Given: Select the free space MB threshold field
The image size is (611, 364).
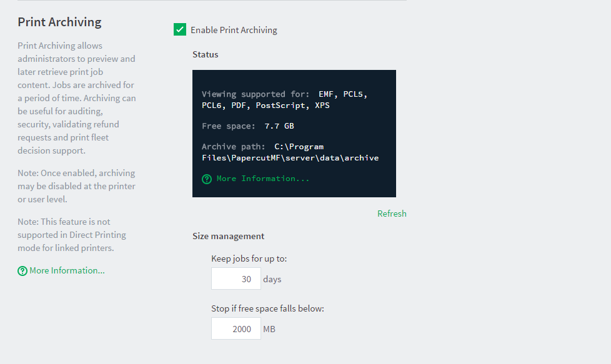Looking at the screenshot, I should click(236, 328).
